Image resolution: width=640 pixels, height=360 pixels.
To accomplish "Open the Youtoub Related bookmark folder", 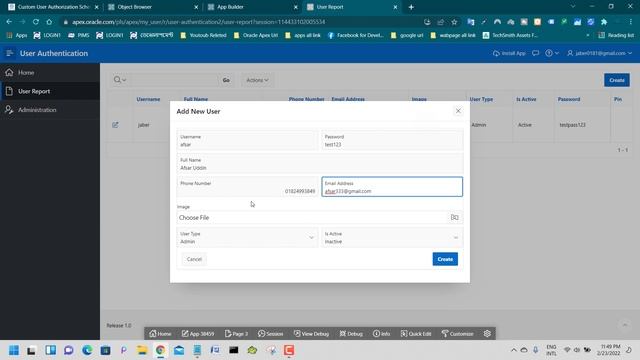I will (x=203, y=36).
